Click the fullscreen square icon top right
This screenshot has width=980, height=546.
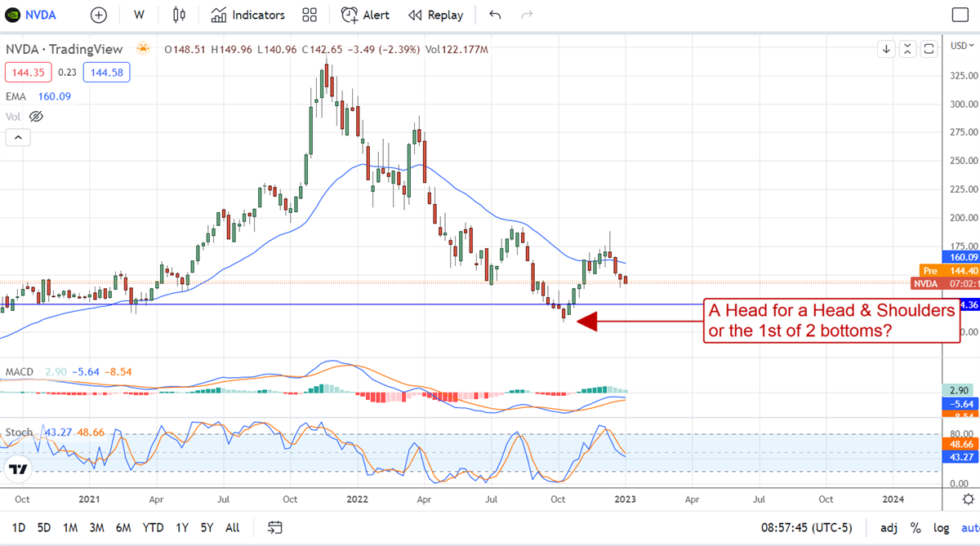pyautogui.click(x=960, y=15)
